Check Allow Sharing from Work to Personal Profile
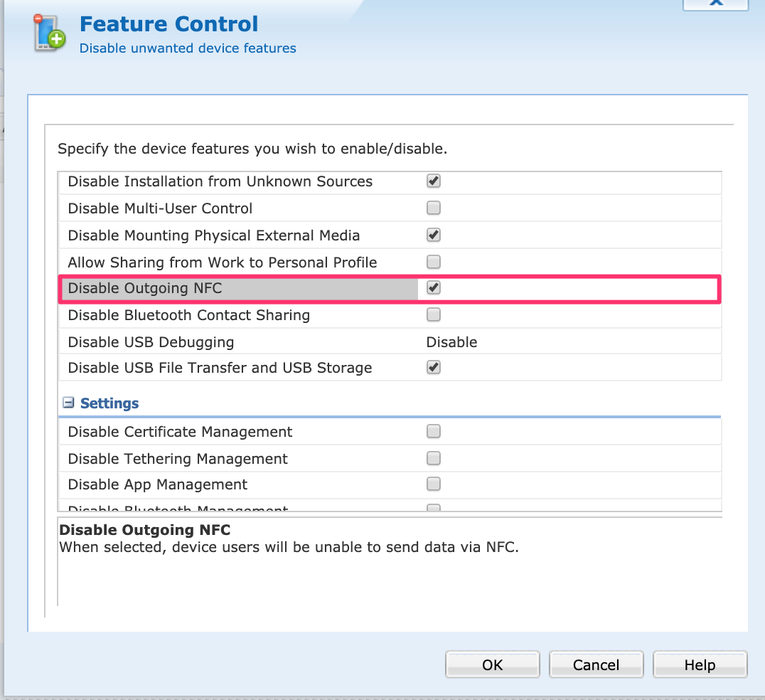Viewport: 765px width, 700px height. tap(433, 262)
